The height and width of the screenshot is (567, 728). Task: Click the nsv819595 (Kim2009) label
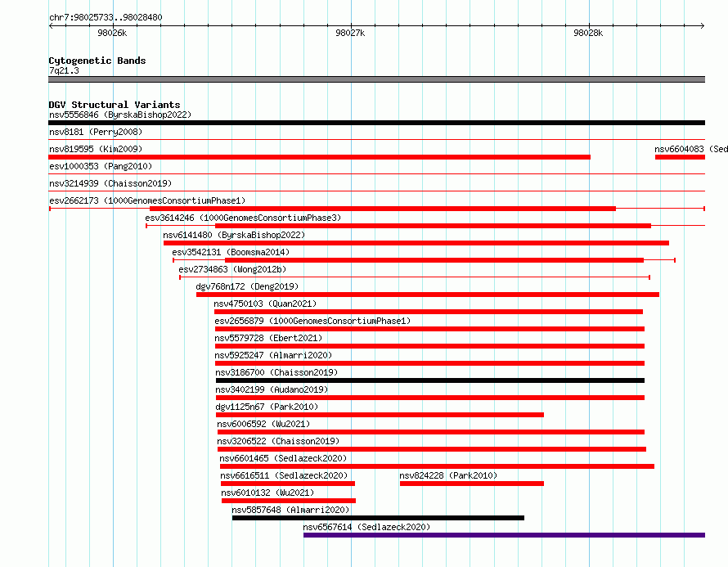coord(96,149)
